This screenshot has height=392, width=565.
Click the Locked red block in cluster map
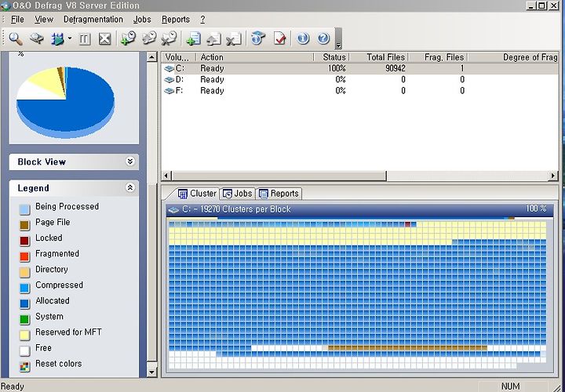click(x=407, y=224)
